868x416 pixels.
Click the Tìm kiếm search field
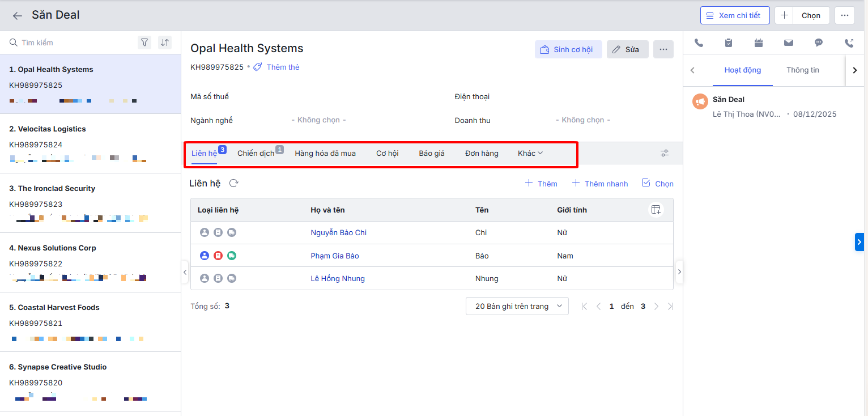click(74, 43)
